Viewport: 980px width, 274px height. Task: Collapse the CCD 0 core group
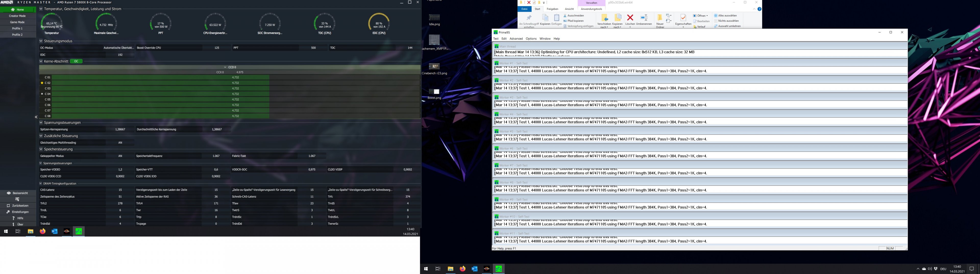[225, 67]
